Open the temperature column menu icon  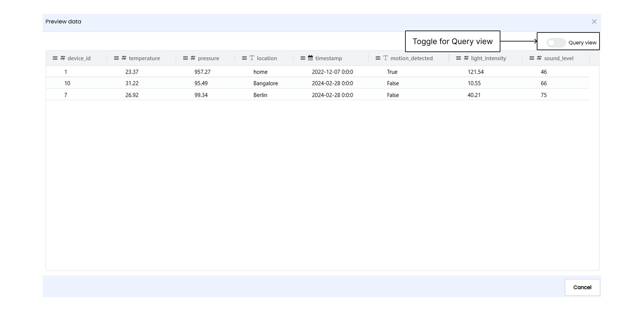pyautogui.click(x=116, y=58)
